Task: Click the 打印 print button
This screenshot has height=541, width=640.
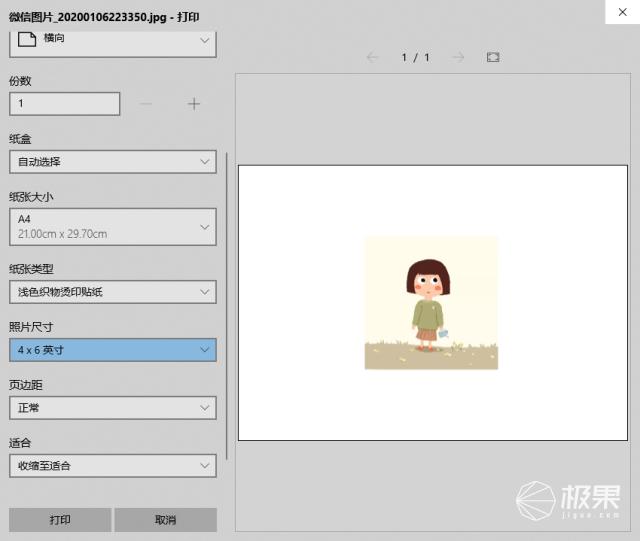Action: [60, 520]
